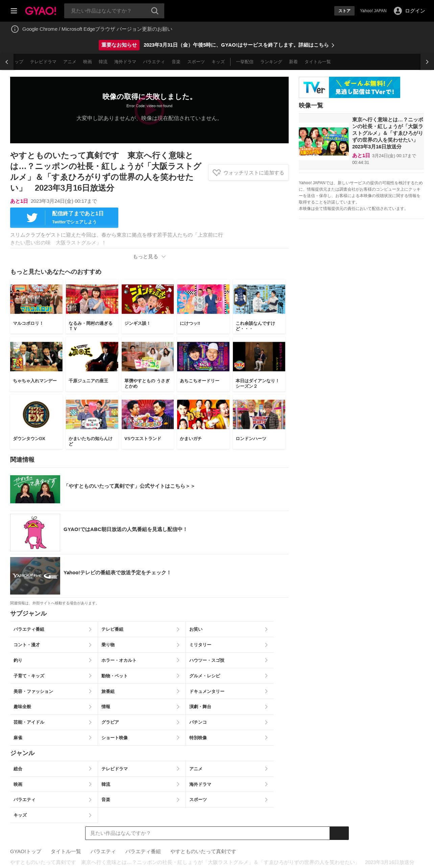The width and height of the screenshot is (434, 868).
Task: Select ランキング tab in category bar
Action: 271,62
